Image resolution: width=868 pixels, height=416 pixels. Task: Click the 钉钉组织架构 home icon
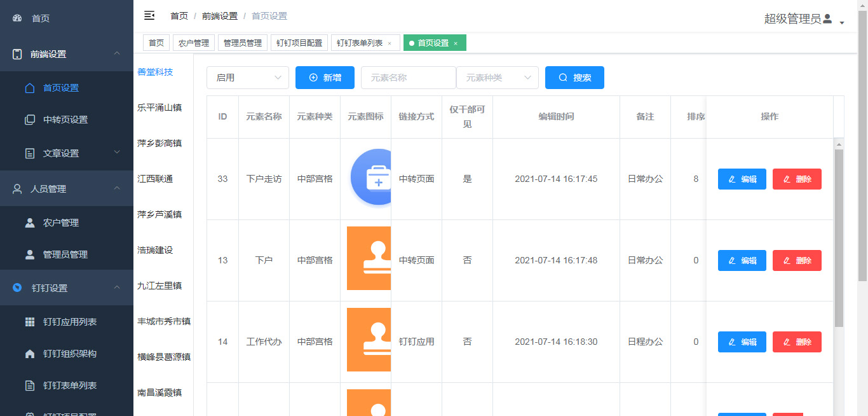[x=30, y=354]
